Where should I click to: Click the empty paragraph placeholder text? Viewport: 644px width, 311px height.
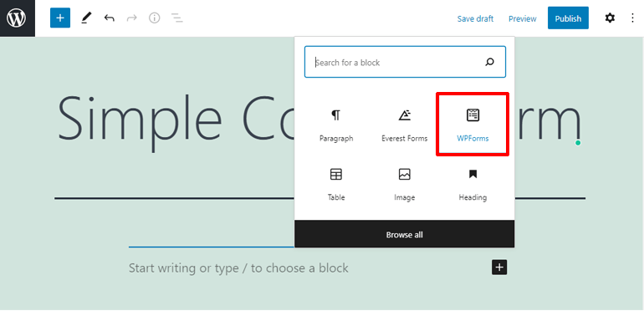(238, 268)
